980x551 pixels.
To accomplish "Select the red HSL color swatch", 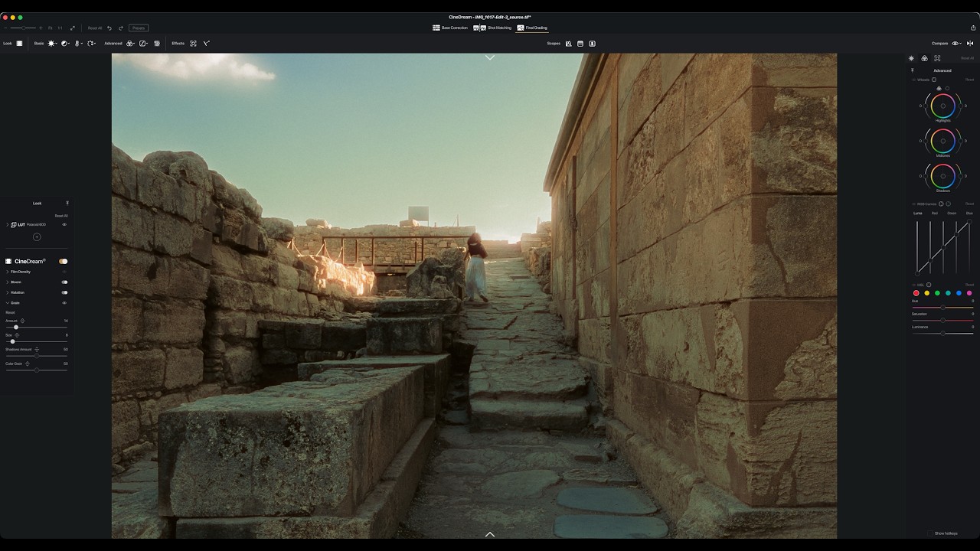I will pyautogui.click(x=916, y=293).
